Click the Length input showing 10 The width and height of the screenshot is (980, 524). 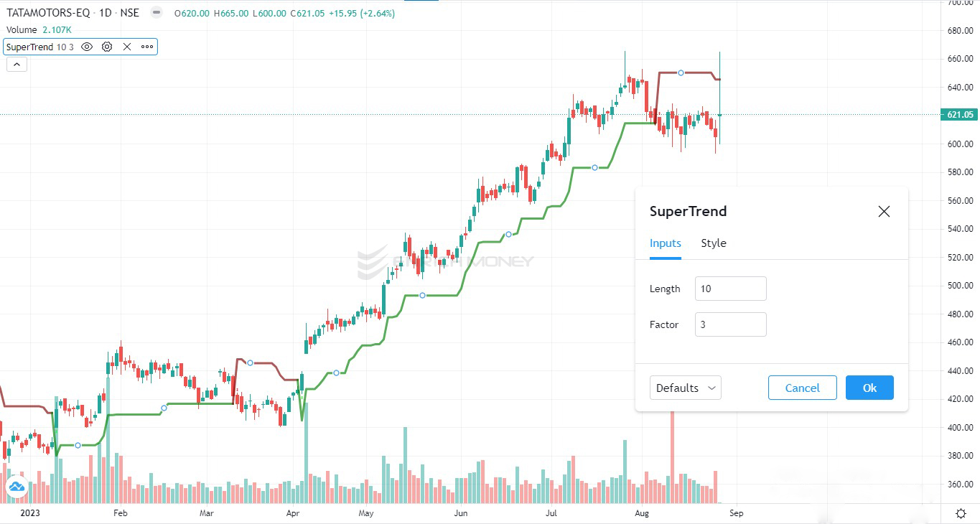click(x=730, y=289)
